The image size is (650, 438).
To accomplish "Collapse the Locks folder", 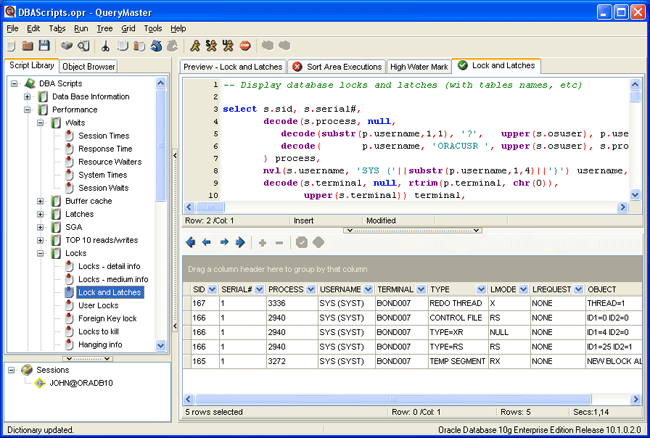I will pos(40,253).
